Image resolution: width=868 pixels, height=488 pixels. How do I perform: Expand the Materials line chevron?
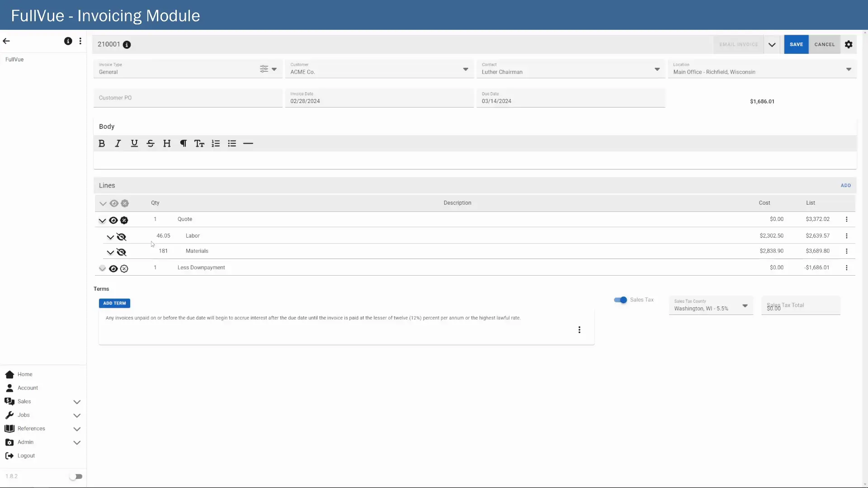110,253
